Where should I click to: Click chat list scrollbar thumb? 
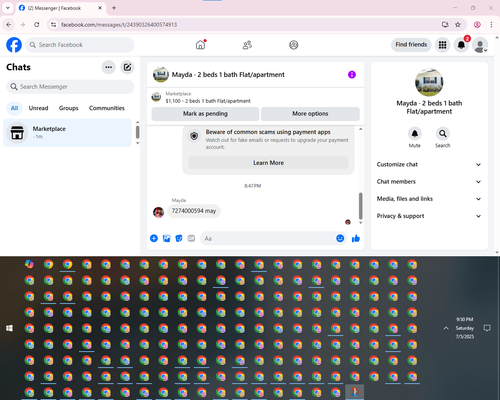(x=137, y=132)
